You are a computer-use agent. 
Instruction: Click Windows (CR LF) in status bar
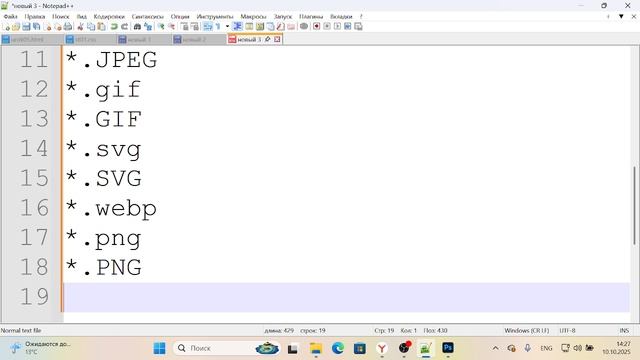click(527, 331)
